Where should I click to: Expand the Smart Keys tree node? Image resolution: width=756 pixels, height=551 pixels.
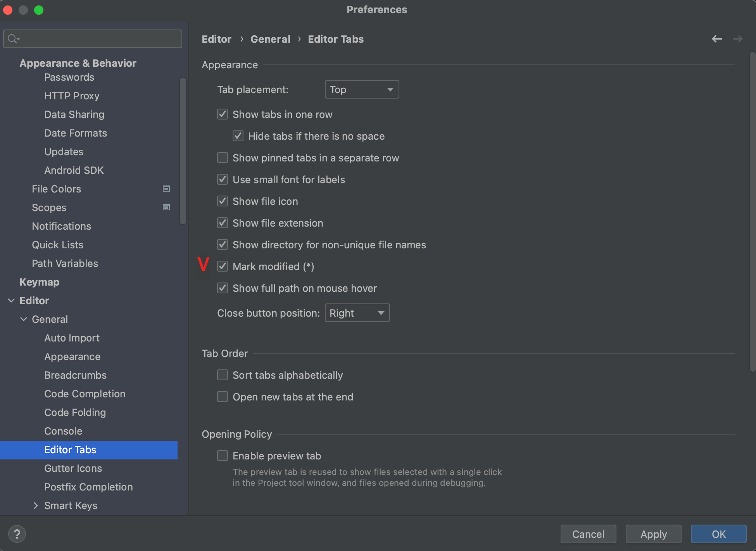pyautogui.click(x=36, y=506)
